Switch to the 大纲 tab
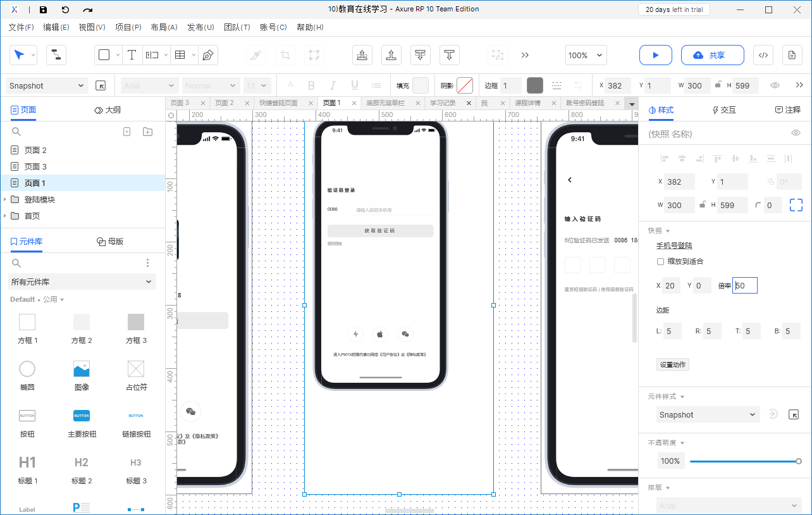 [107, 109]
